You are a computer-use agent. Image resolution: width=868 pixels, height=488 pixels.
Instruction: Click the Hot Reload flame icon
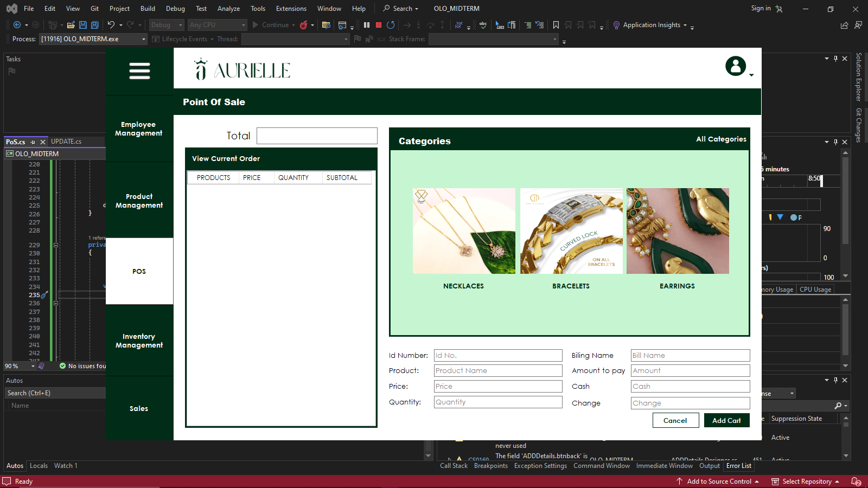pos(304,25)
